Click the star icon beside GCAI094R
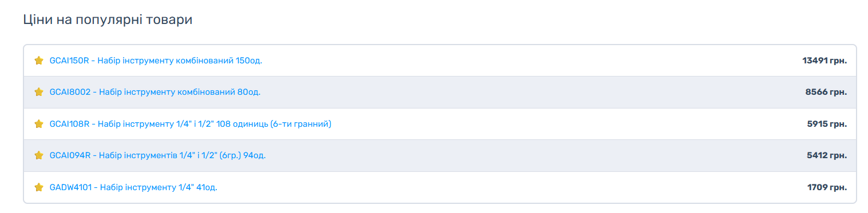This screenshot has width=868, height=213. point(39,155)
